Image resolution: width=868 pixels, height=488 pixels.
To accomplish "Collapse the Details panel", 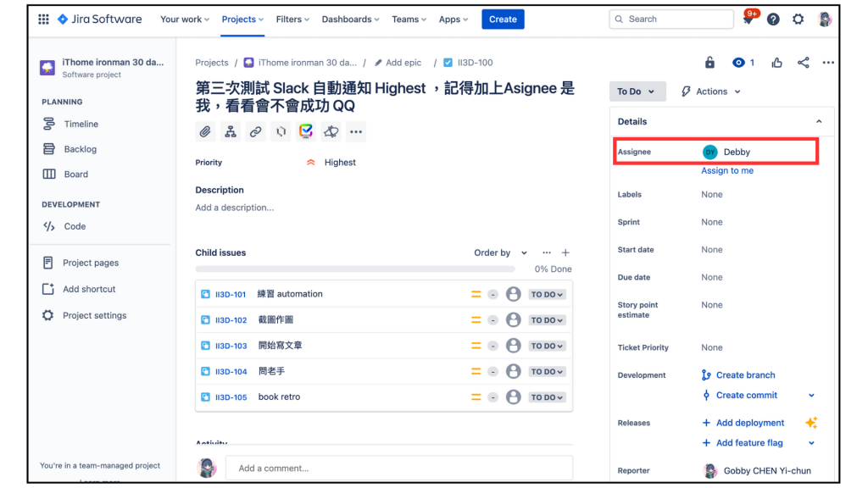I will (x=819, y=122).
